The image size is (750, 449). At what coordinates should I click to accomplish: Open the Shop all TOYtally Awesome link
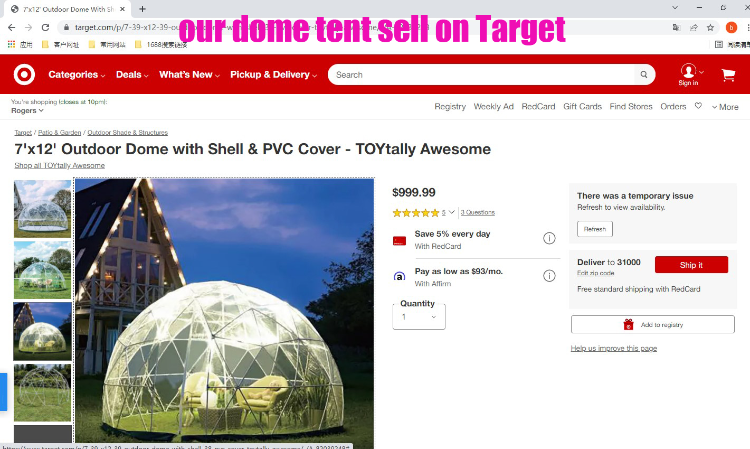click(59, 165)
